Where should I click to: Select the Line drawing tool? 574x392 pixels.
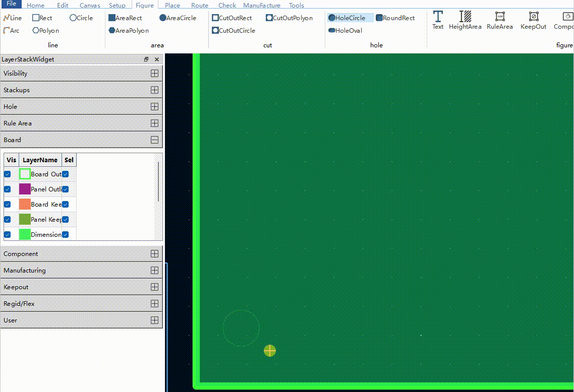click(x=13, y=18)
